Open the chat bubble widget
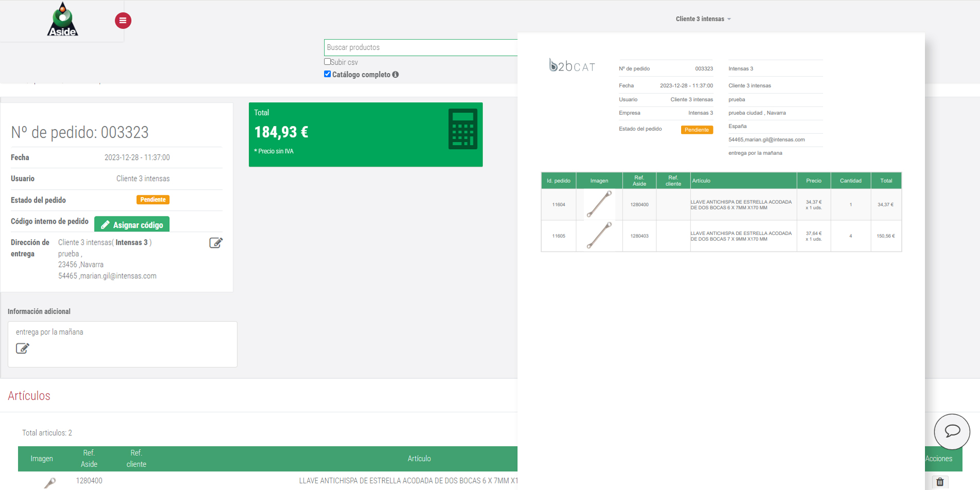 coord(952,431)
